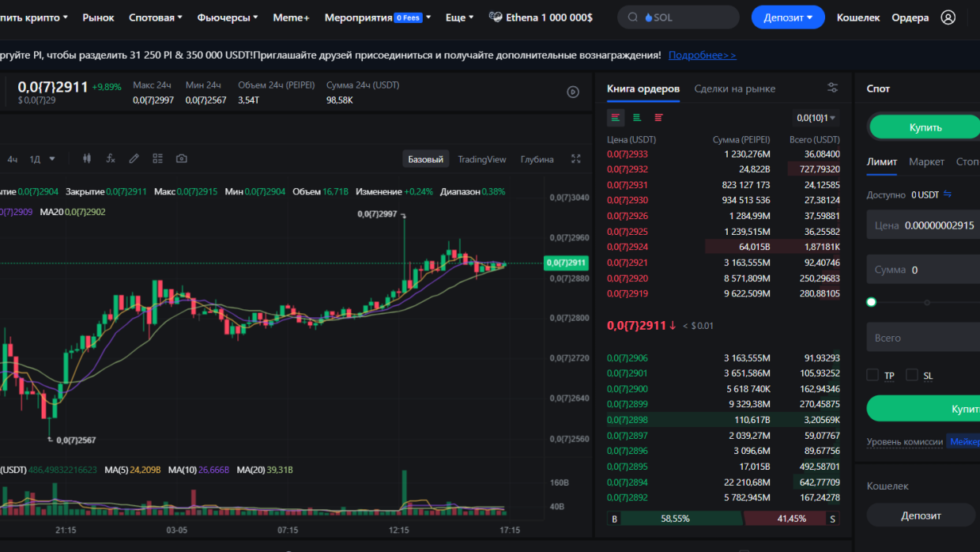Click the current price tag on chart axis
Screen dimensions: 980x552
coord(566,263)
